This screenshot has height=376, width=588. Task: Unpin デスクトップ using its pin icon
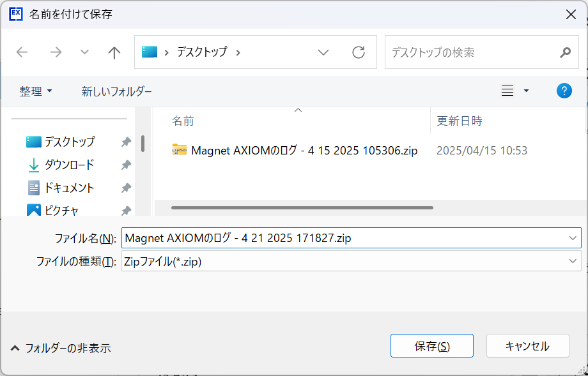click(126, 142)
